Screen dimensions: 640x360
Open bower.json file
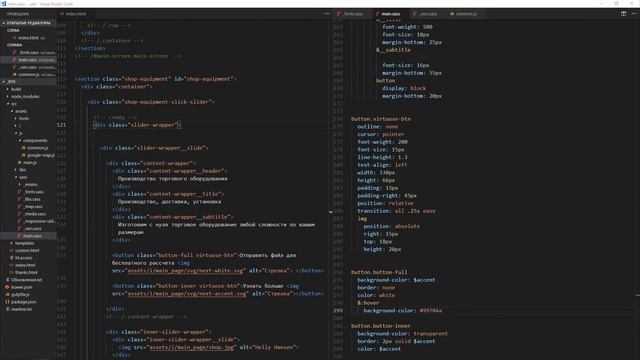[21, 287]
